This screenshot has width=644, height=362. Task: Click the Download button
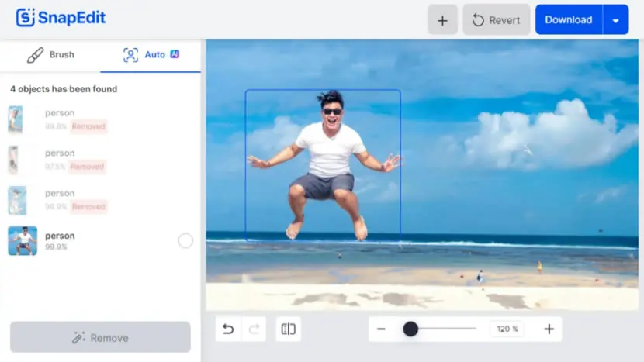569,20
